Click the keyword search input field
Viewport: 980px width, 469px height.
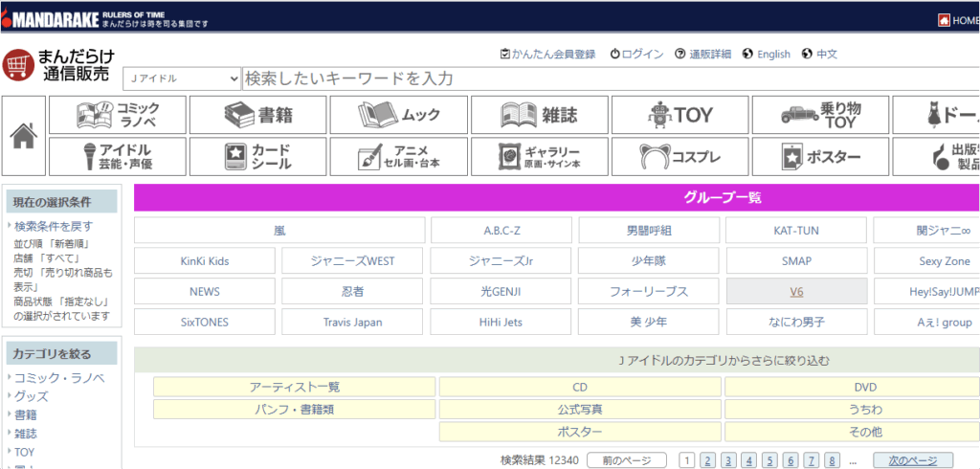point(611,78)
